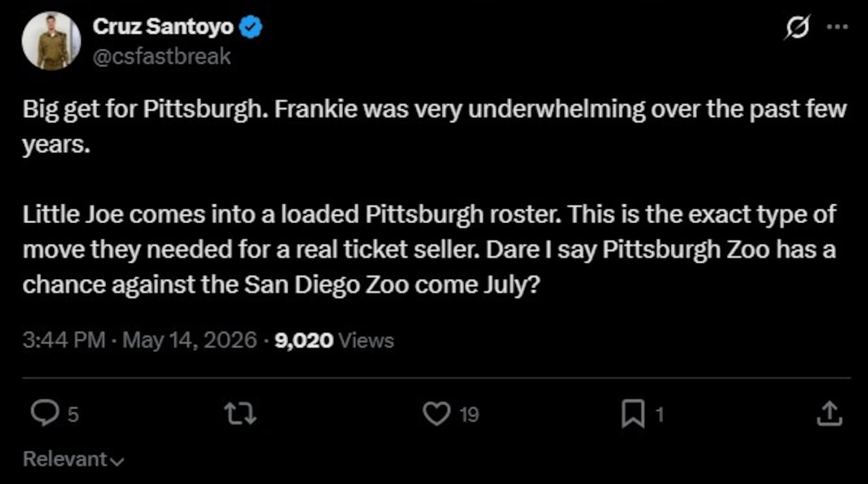The width and height of the screenshot is (868, 484).
Task: Click the Grok explain-post icon
Action: point(797,27)
